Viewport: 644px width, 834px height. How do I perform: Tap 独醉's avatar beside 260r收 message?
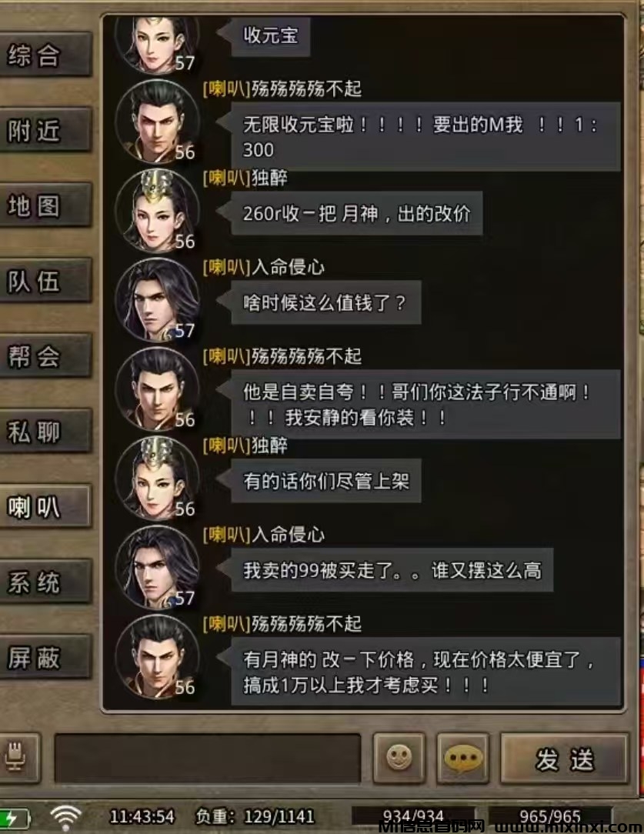pos(158,211)
